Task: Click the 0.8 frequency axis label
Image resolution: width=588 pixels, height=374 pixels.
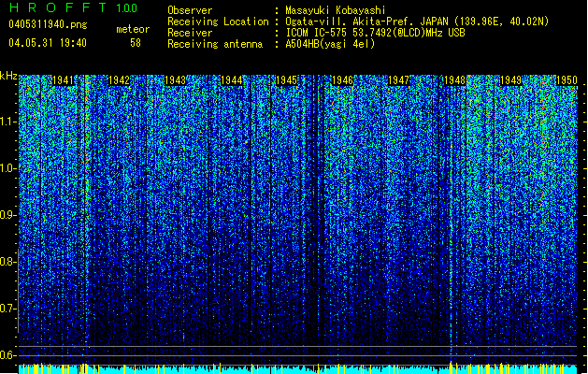Action: tap(7, 262)
